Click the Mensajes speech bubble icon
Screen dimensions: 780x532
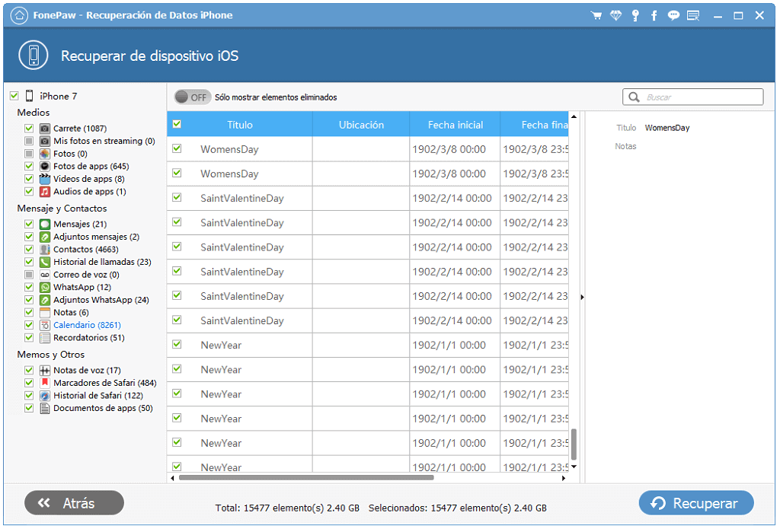pos(45,225)
